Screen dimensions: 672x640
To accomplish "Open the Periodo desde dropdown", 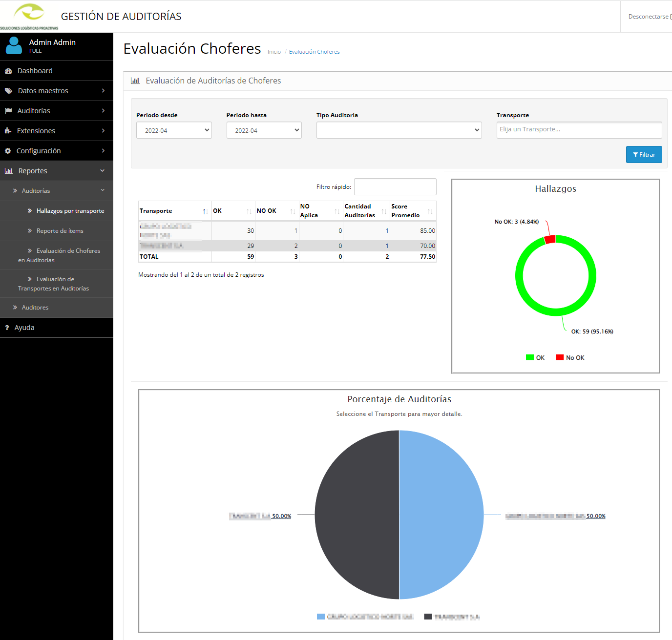I will [174, 130].
